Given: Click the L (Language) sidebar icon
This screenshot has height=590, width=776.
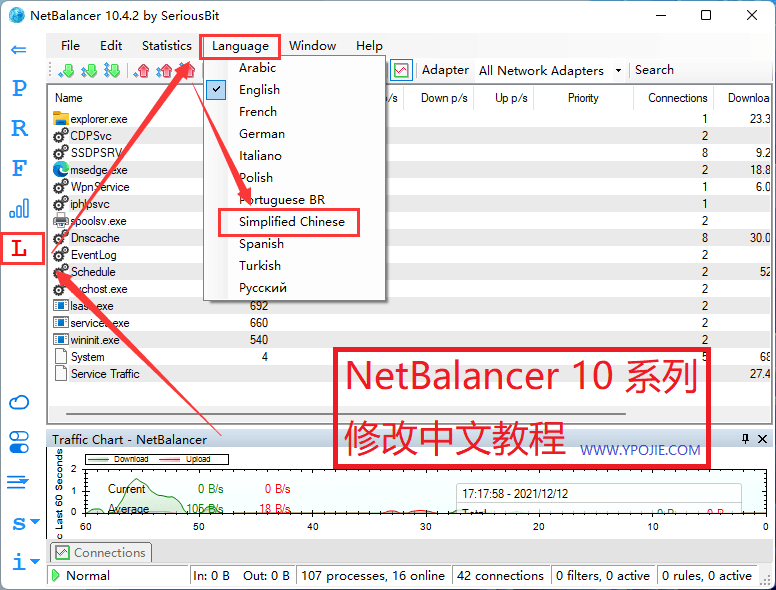Looking at the screenshot, I should (19, 248).
